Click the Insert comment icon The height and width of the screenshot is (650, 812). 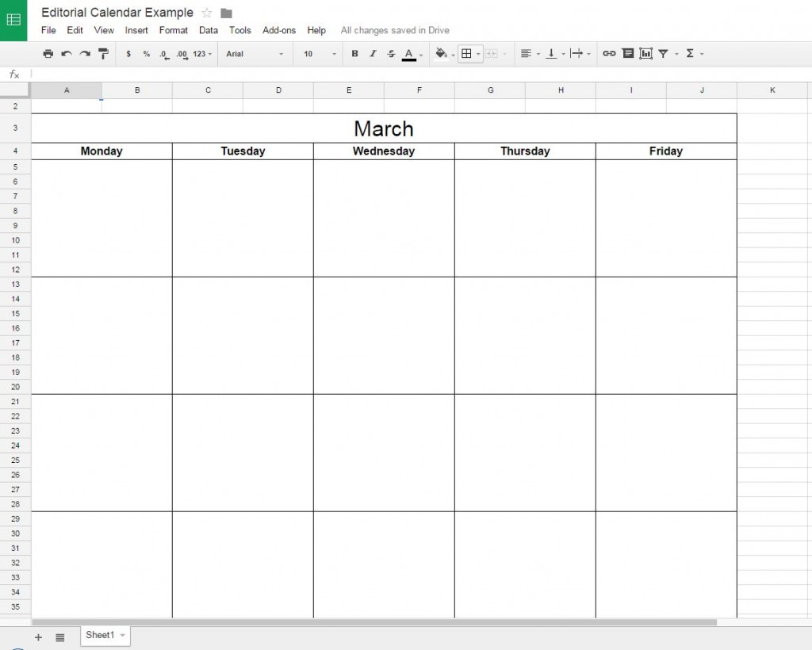[x=627, y=53]
